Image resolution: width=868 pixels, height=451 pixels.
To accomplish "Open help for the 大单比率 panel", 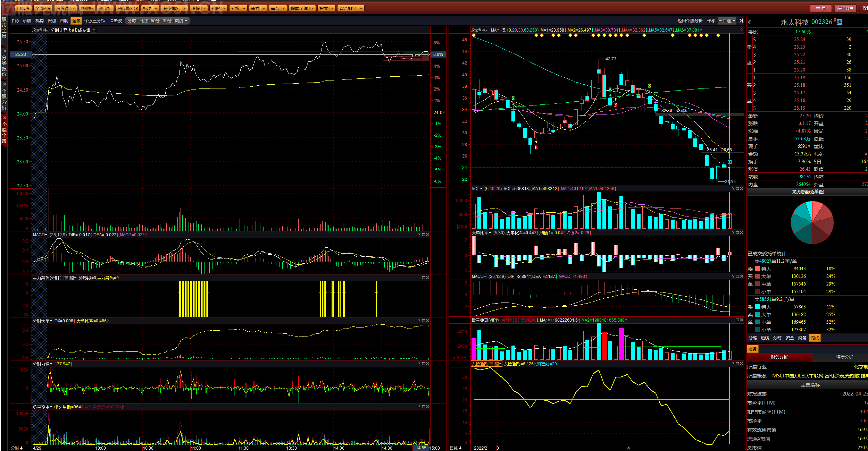I will point(733,233).
